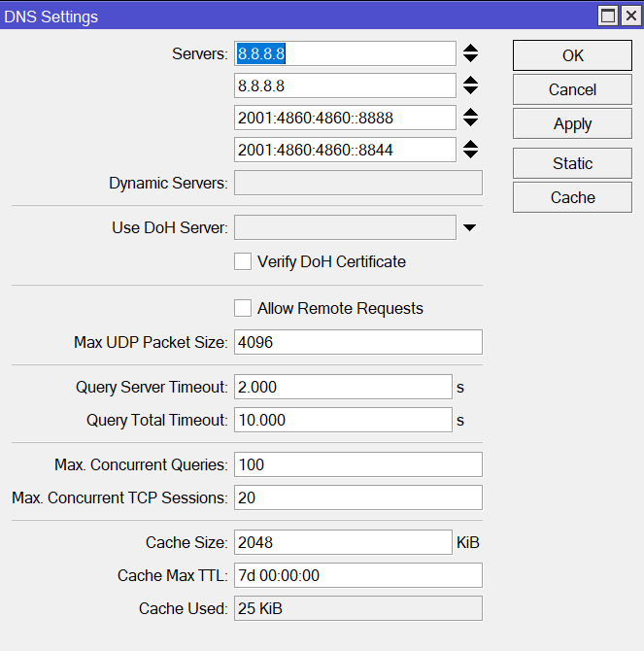Close the DNS Settings window
Image resolution: width=644 pixels, height=651 pixels.
tap(629, 16)
